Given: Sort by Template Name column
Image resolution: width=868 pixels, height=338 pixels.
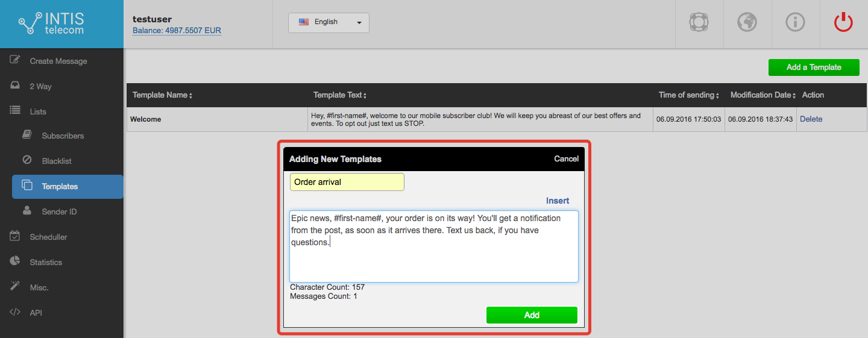Looking at the screenshot, I should click(x=162, y=95).
